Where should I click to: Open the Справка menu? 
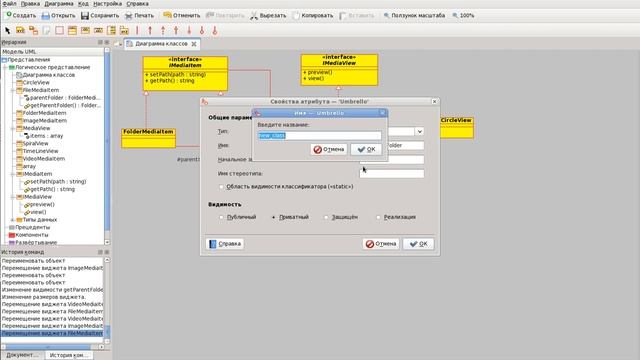coord(137,4)
